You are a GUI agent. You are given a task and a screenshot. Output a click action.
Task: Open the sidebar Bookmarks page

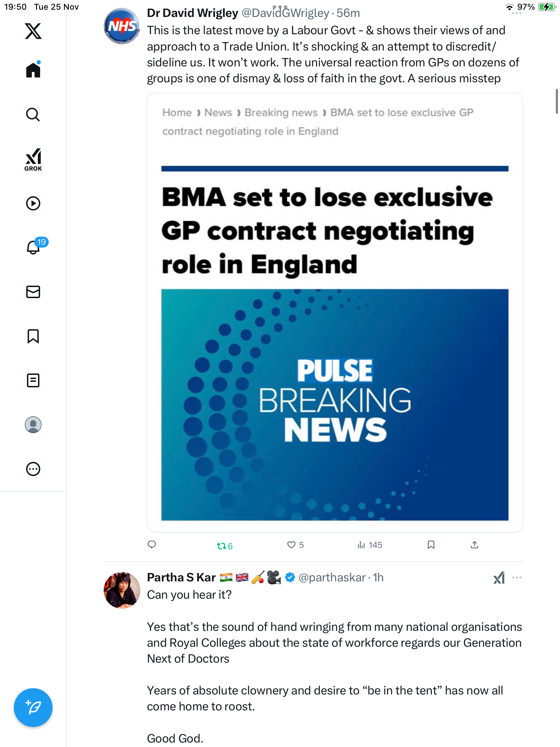click(x=33, y=336)
